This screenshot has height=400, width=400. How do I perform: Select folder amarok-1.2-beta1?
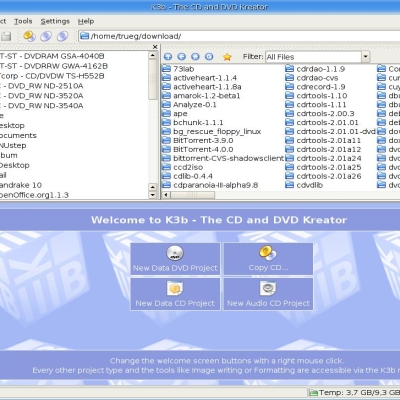(x=207, y=96)
